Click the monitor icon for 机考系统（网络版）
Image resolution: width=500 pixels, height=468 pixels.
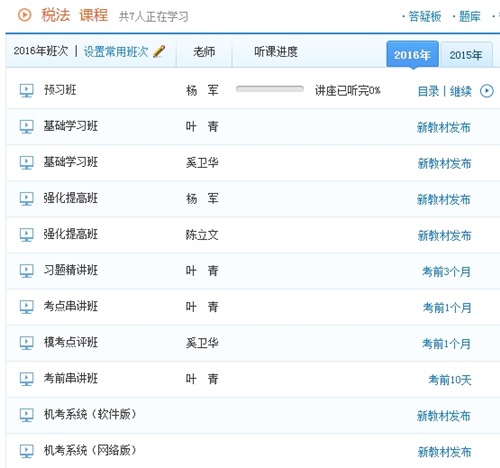tap(26, 451)
